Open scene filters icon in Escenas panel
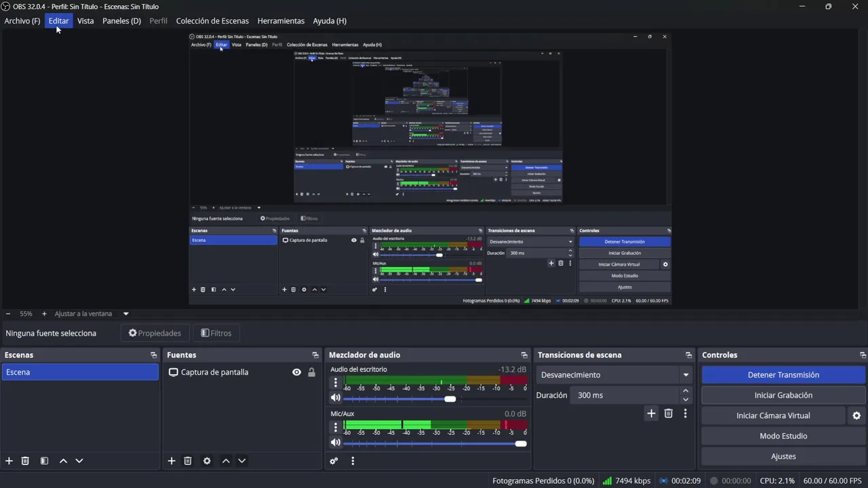 coord(44,461)
